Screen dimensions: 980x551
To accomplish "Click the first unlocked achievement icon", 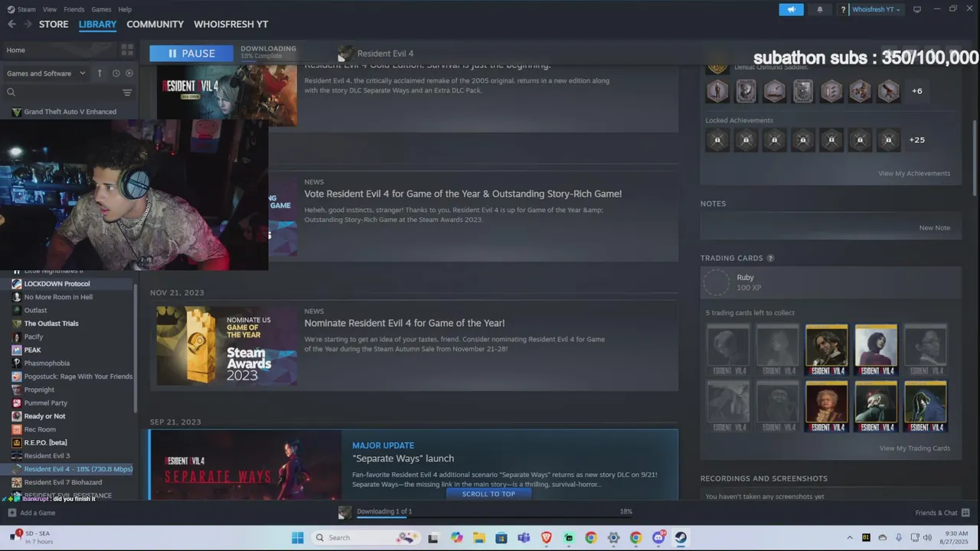I will click(x=717, y=91).
